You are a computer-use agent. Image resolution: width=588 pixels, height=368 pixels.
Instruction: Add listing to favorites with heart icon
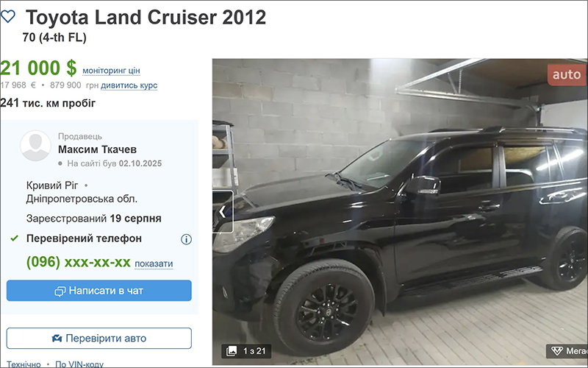click(8, 16)
